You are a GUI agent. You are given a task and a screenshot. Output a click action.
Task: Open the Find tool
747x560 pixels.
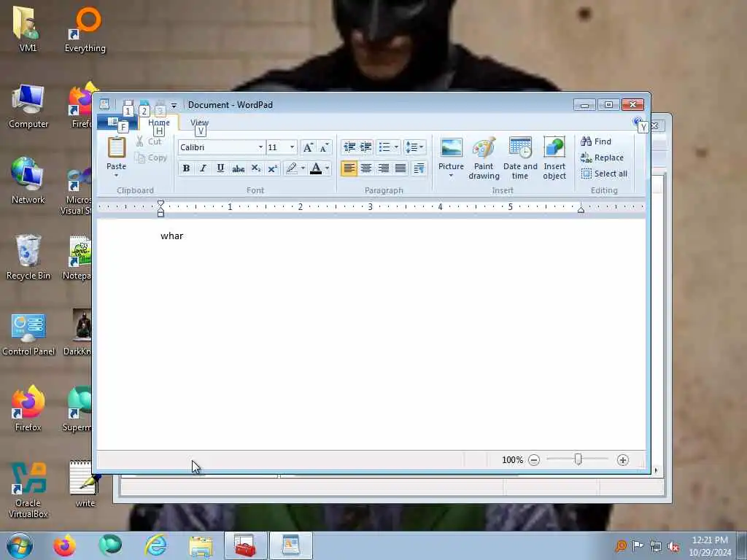coord(596,141)
